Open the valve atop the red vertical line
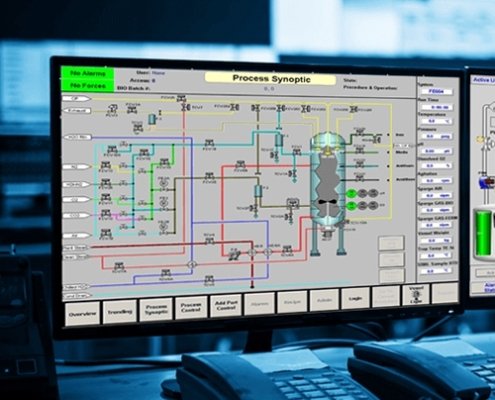This screenshot has width=495, height=400. (185, 107)
